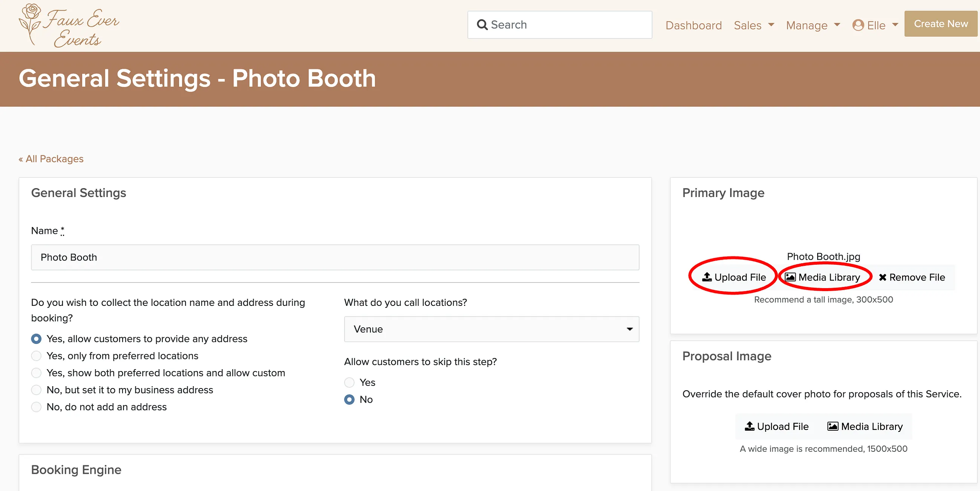Open the Venue locations dropdown
This screenshot has height=491, width=980.
pos(492,329)
